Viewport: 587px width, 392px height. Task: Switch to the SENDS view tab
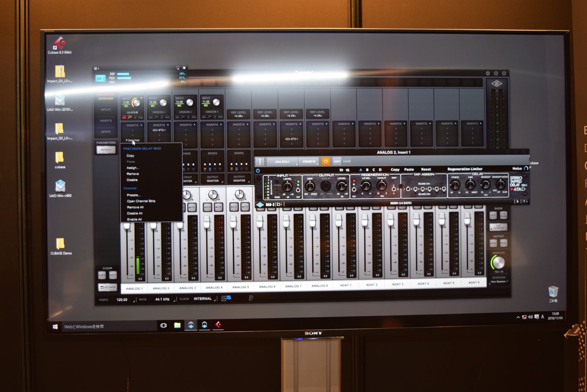click(x=106, y=132)
